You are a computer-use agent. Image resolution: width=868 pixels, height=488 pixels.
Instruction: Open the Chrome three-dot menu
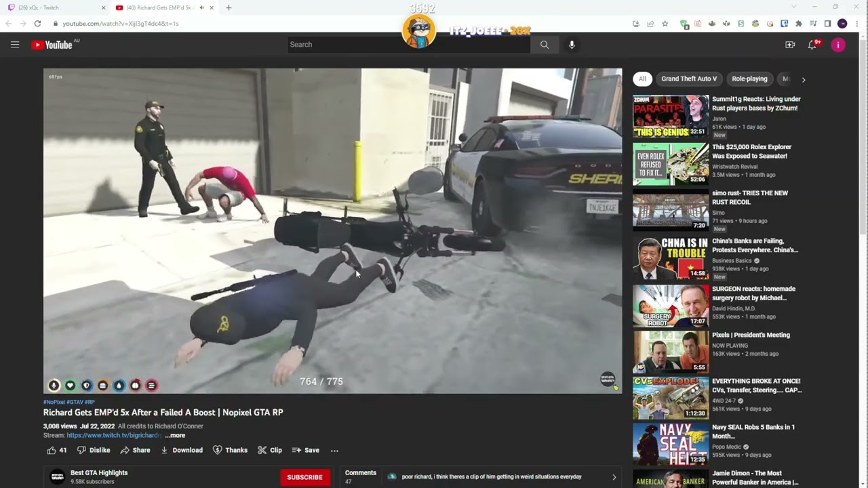click(857, 23)
